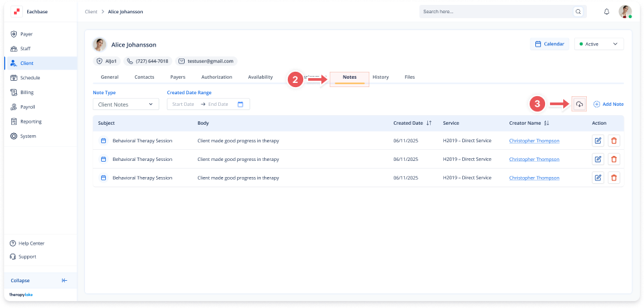Click the notification bell icon
Screen dimensions: 644x308
coord(606,12)
